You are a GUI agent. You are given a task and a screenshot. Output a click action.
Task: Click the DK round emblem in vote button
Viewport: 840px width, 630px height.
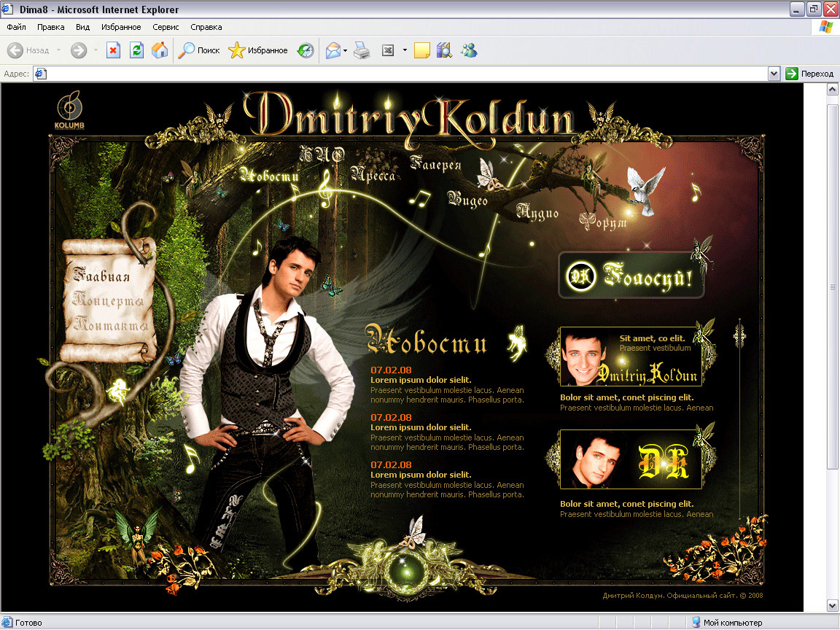580,276
